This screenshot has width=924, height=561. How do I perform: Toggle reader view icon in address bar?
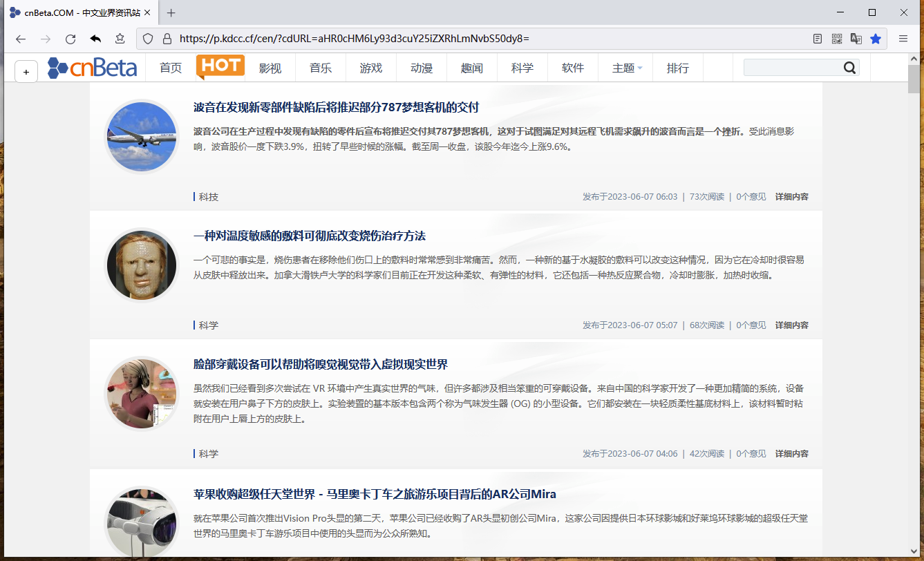818,39
